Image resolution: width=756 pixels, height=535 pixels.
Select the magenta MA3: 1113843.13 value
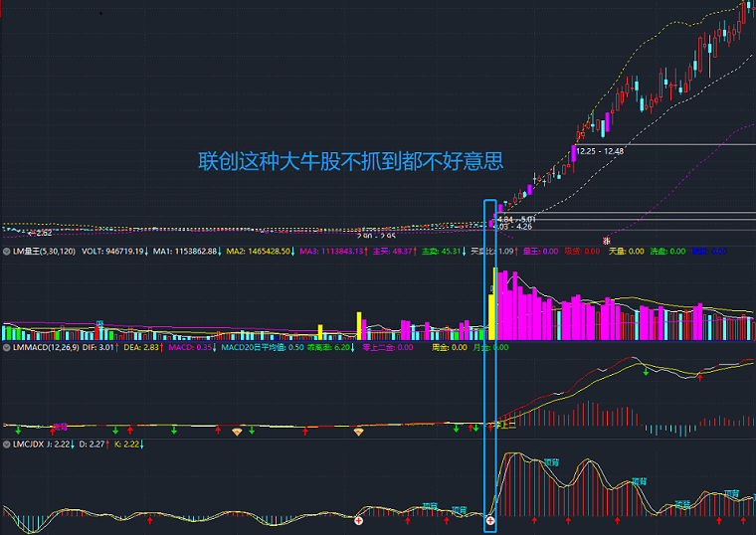333,252
